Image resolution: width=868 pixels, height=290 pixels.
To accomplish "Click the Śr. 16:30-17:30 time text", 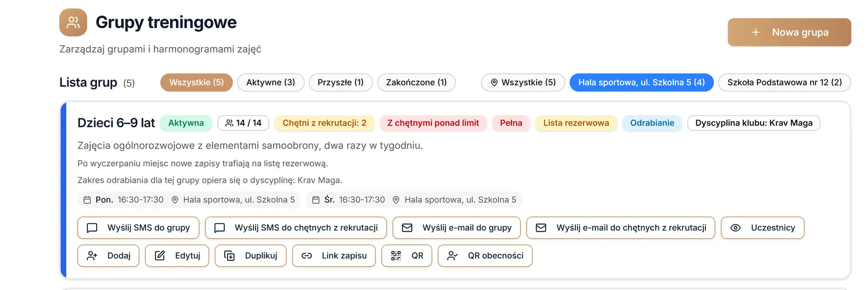I will (355, 200).
